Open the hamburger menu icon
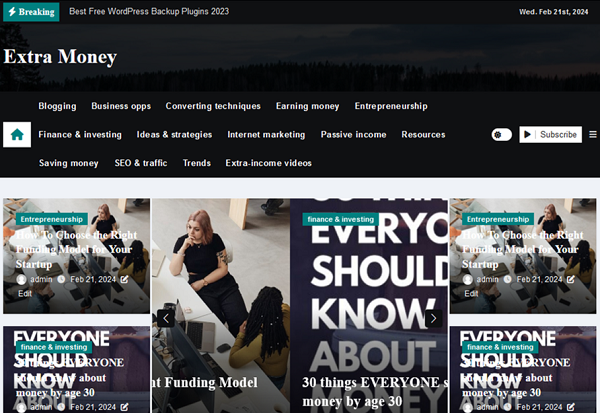600x413 pixels. [593, 134]
